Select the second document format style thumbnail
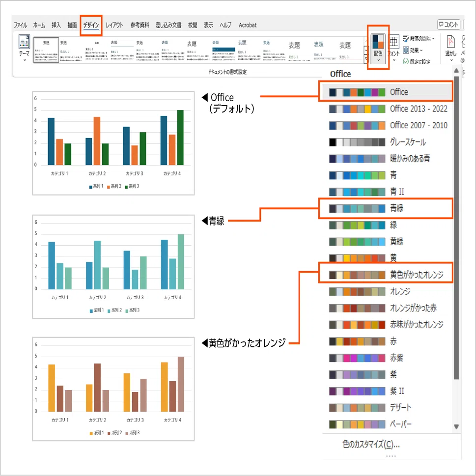This screenshot has height=476, width=476. tap(71, 50)
